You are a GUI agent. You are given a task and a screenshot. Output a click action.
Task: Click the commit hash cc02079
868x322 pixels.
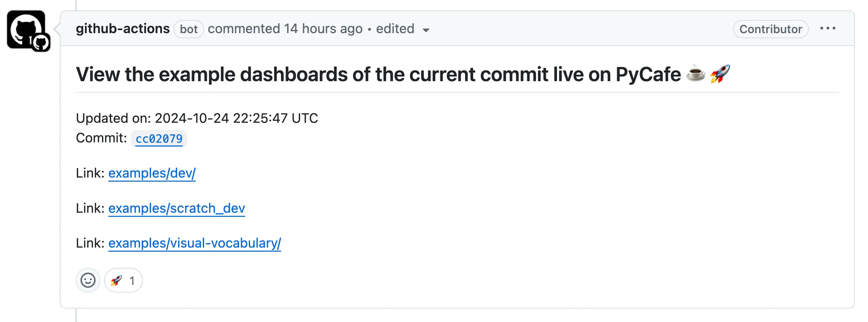tap(159, 138)
